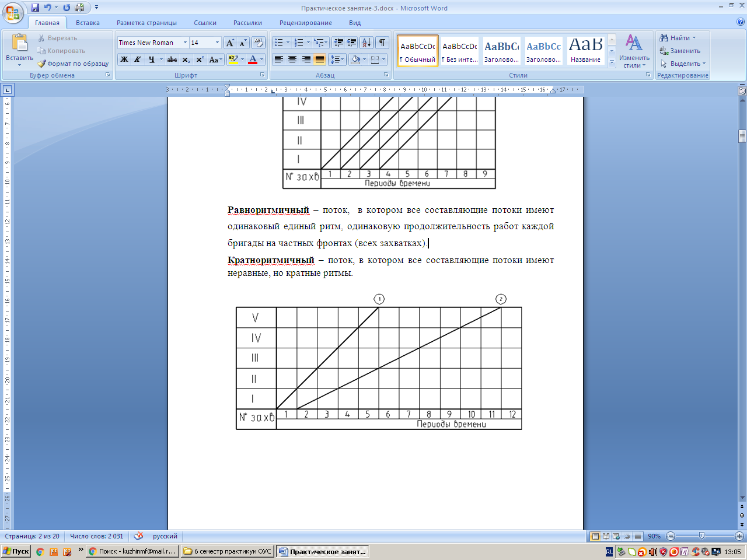Click the quick print icon
The width and height of the screenshot is (747, 560).
(x=79, y=8)
